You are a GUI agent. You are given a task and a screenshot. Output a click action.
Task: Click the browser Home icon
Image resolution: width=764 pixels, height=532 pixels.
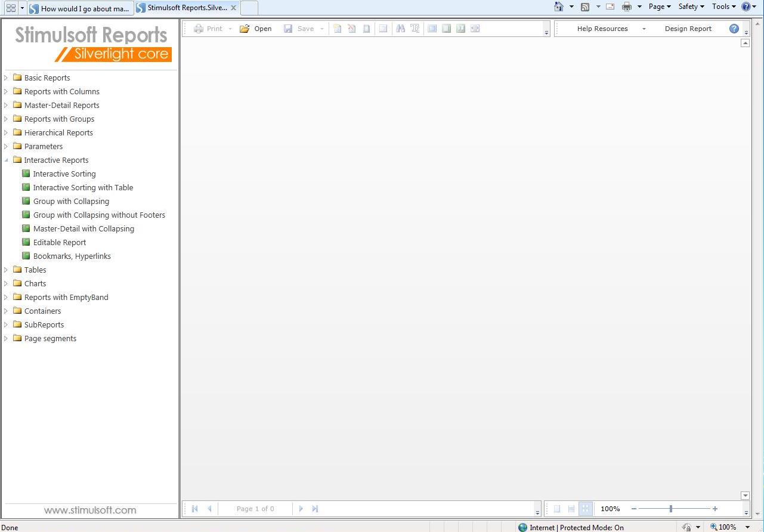coord(559,7)
